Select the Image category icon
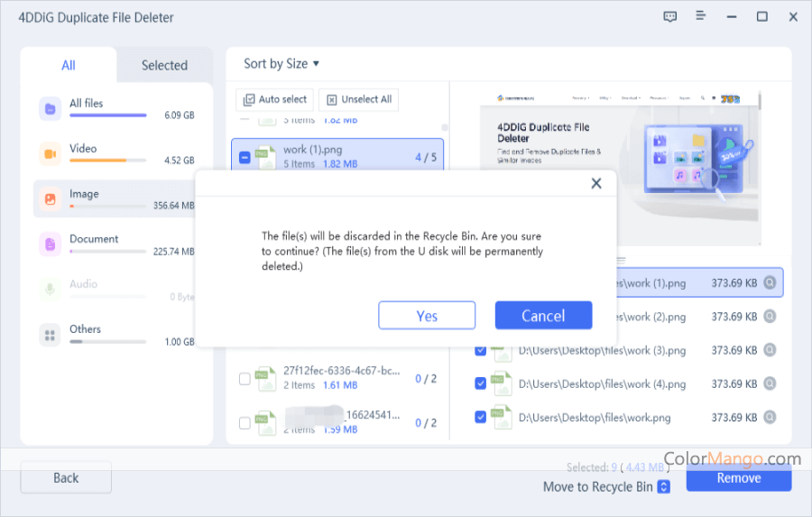812x517 pixels. (50, 199)
